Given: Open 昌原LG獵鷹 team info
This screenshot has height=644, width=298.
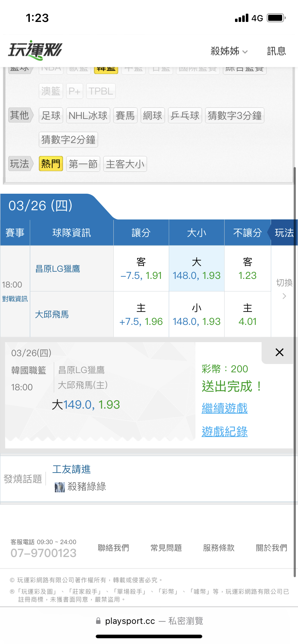Looking at the screenshot, I should point(58,269).
